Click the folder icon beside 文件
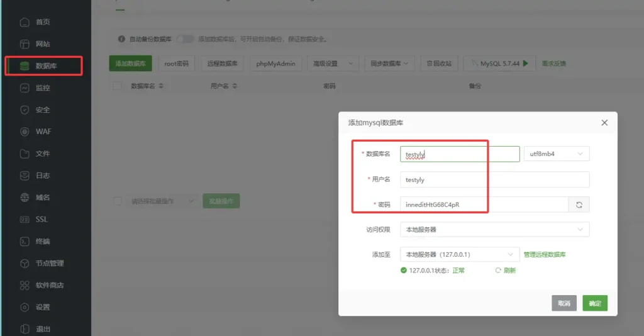This screenshot has width=644, height=336. pos(25,154)
